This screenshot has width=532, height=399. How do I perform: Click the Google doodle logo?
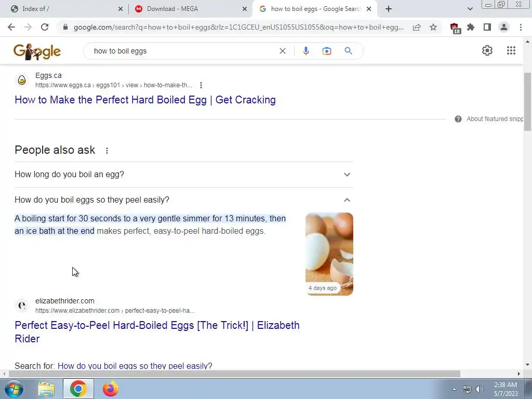point(37,51)
